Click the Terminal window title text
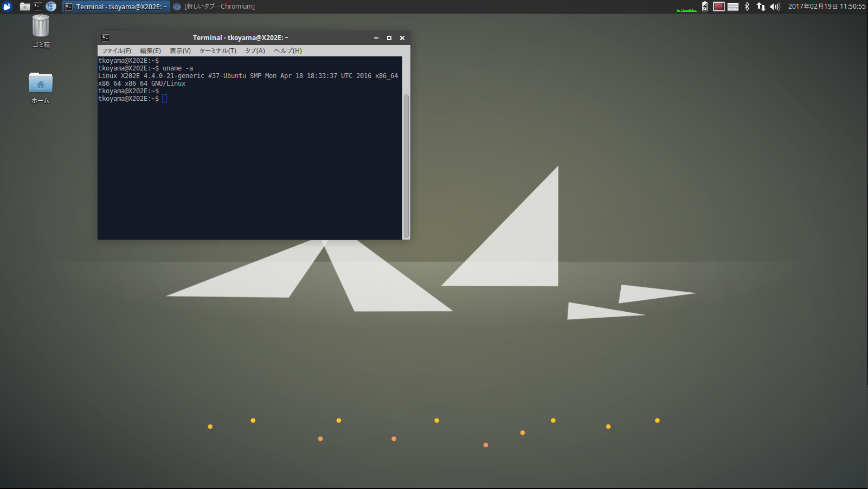 tap(241, 38)
